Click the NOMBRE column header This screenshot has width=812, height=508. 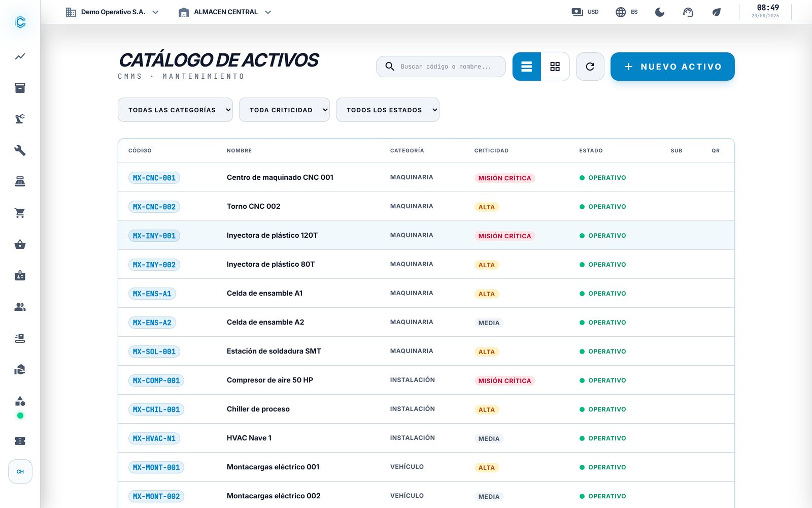click(239, 151)
